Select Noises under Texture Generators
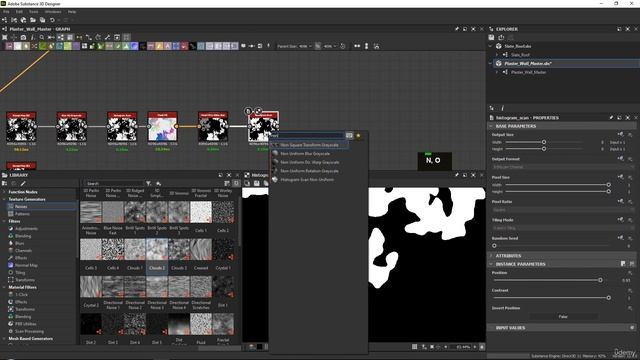The image size is (640, 360). coord(21,207)
